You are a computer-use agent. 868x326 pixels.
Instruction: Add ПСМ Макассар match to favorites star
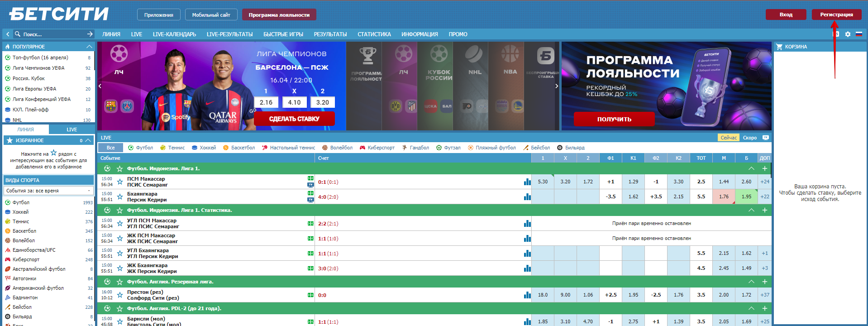(x=120, y=182)
